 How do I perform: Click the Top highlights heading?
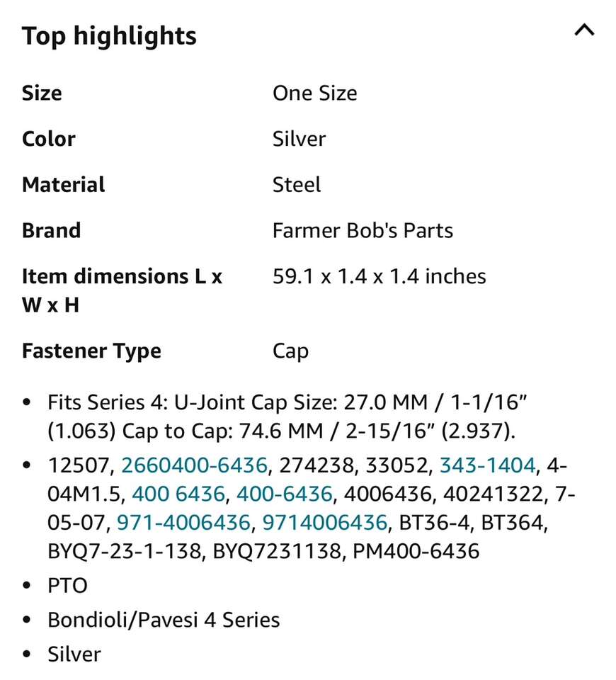(109, 35)
